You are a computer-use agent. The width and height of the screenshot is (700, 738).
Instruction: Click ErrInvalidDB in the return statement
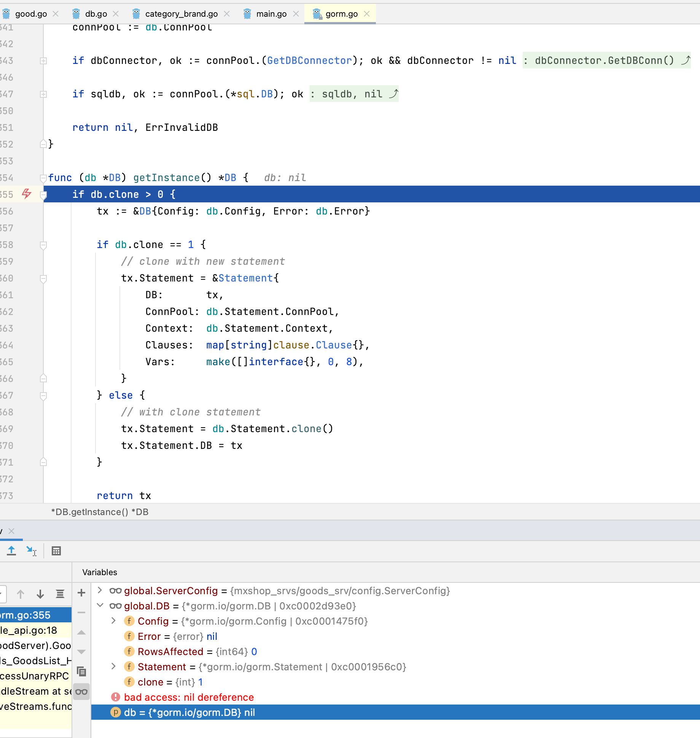click(x=182, y=127)
